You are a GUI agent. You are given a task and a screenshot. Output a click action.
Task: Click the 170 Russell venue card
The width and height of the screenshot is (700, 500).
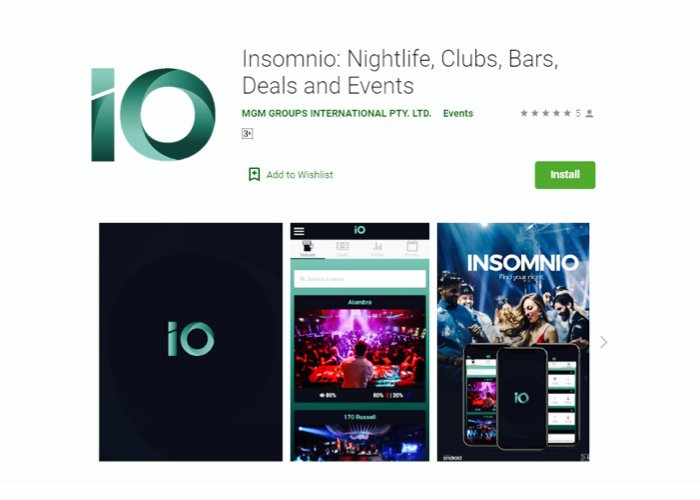pos(360,436)
